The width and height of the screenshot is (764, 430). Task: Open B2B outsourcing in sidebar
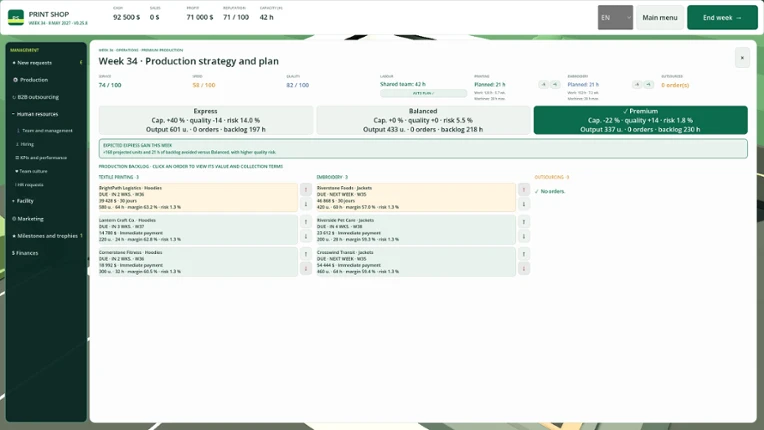pyautogui.click(x=36, y=97)
